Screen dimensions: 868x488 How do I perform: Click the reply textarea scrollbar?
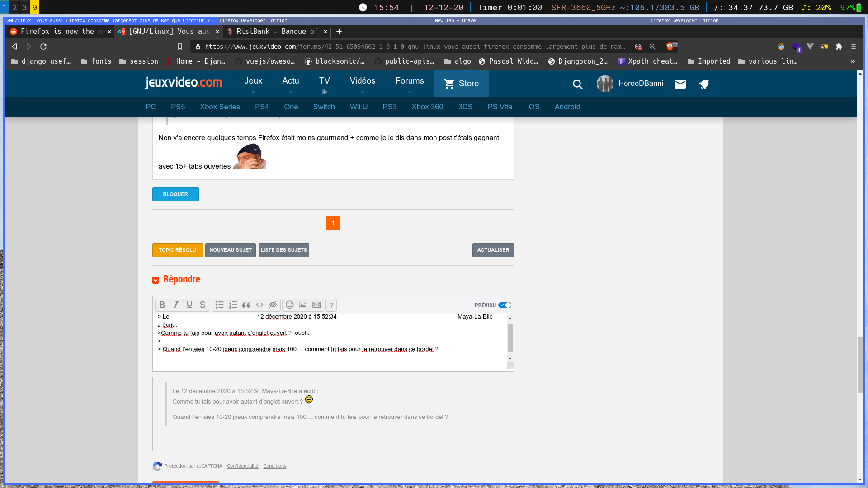(x=510, y=339)
